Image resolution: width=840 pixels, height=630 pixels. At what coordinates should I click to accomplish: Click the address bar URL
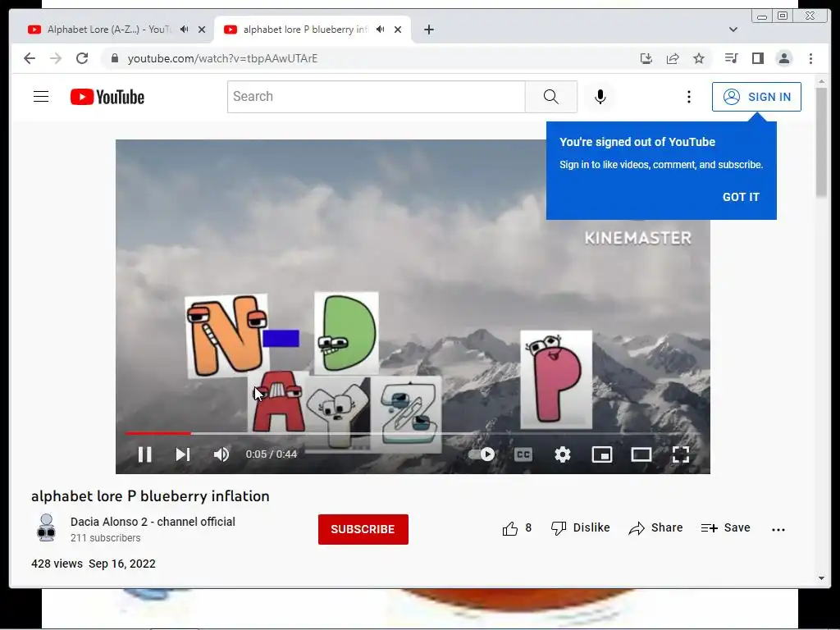(222, 58)
